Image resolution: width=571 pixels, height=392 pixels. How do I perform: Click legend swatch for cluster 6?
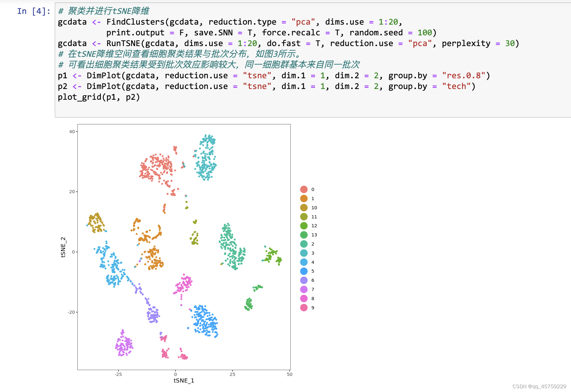[304, 280]
